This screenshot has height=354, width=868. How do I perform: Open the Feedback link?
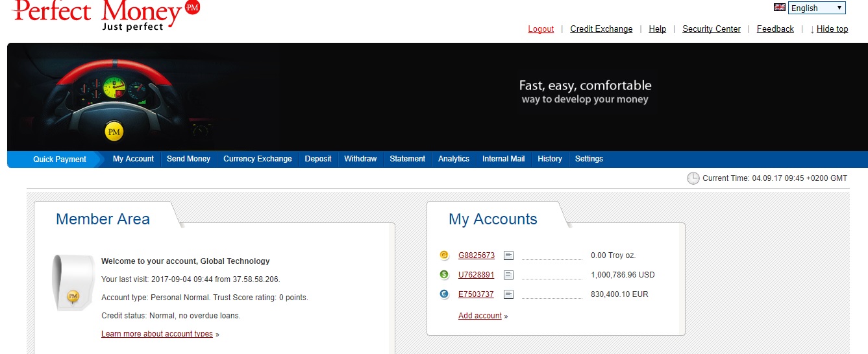(775, 29)
